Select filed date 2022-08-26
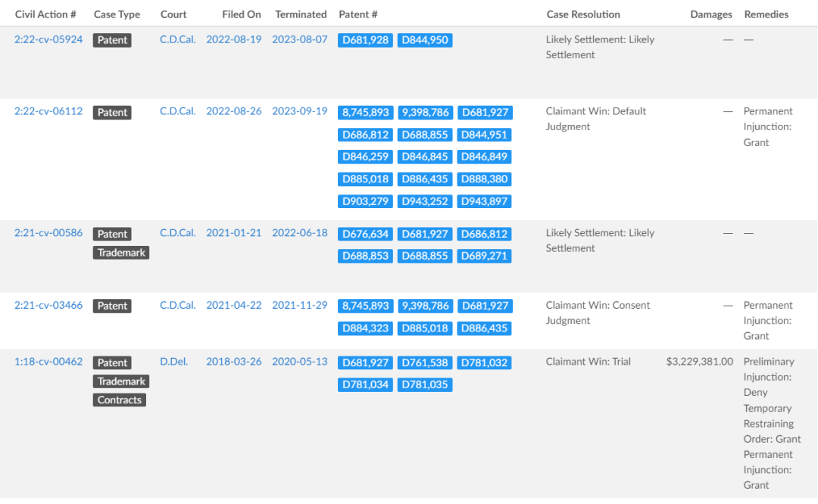The width and height of the screenshot is (818, 504). coord(234,111)
